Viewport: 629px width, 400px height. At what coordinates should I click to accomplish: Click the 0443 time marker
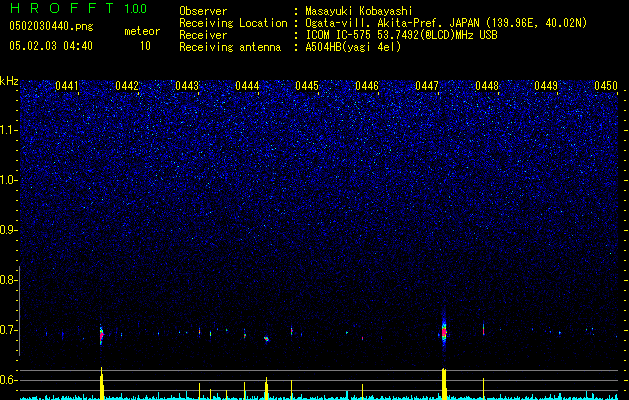coord(187,86)
